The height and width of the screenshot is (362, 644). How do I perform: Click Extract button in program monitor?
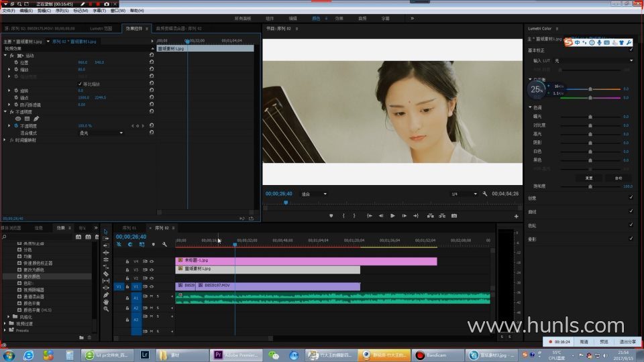coord(442,216)
